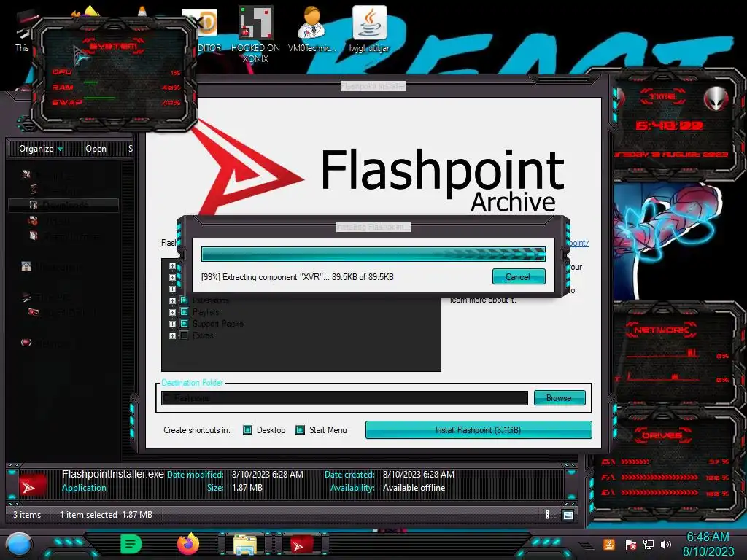Toggle the Start Menu shortcut checkbox

coord(300,430)
